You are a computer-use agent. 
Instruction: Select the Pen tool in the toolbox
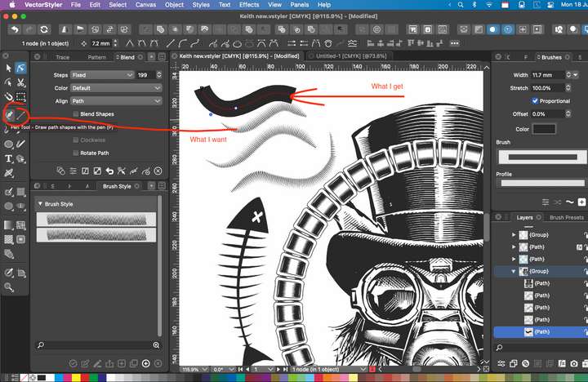(9, 115)
